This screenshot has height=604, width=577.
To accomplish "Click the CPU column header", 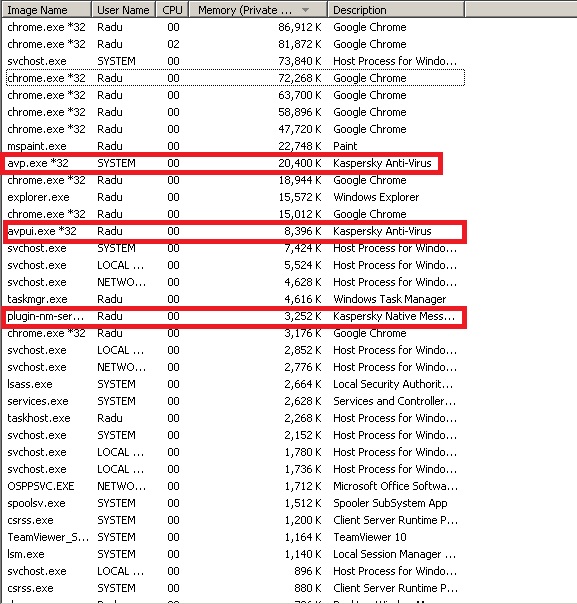I will [172, 10].
